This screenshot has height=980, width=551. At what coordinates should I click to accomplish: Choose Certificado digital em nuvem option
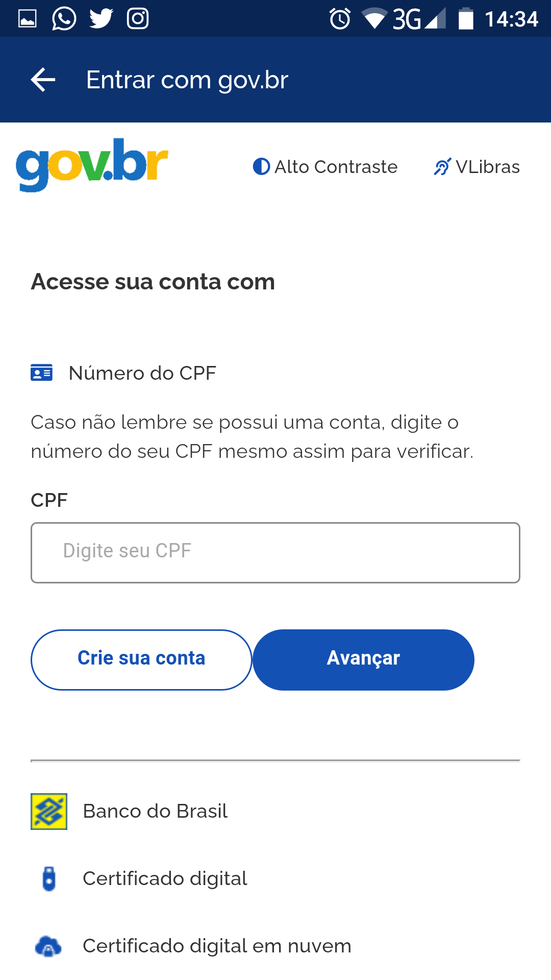click(x=217, y=946)
